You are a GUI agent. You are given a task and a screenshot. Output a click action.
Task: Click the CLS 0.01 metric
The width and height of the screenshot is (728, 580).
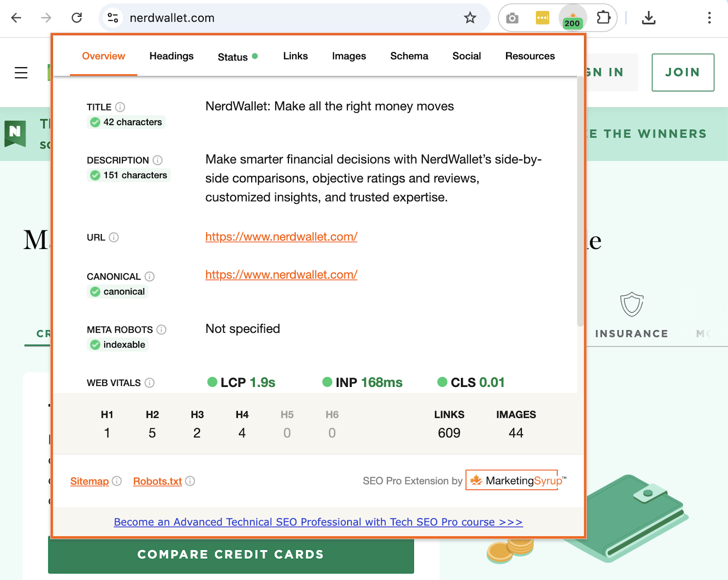coord(471,382)
